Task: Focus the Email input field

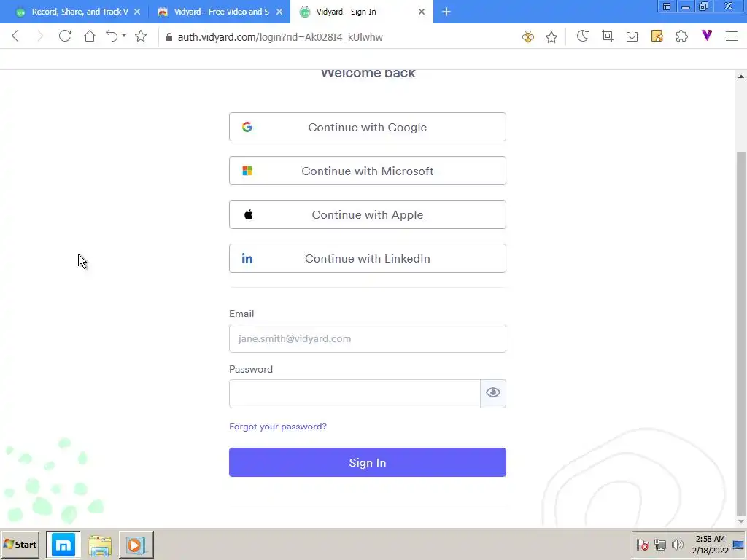Action: coord(368,338)
